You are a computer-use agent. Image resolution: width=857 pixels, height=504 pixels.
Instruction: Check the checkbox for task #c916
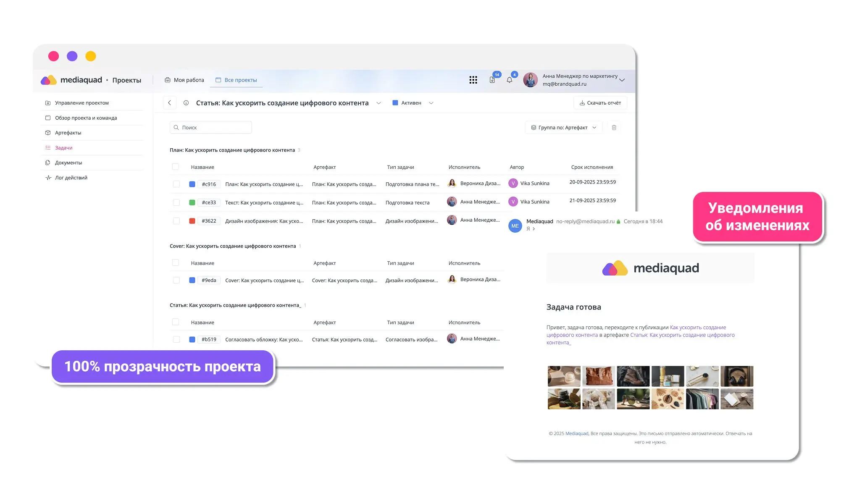click(x=176, y=184)
